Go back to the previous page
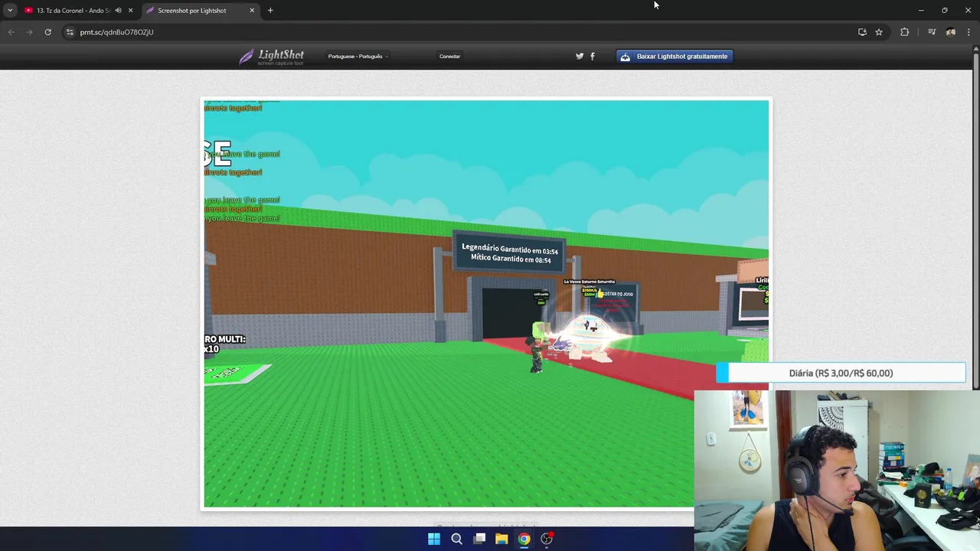Screen dimensions: 980x551 (x=11, y=32)
